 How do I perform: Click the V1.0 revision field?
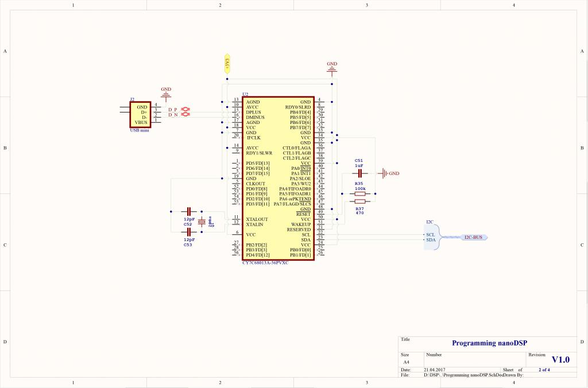tap(560, 359)
